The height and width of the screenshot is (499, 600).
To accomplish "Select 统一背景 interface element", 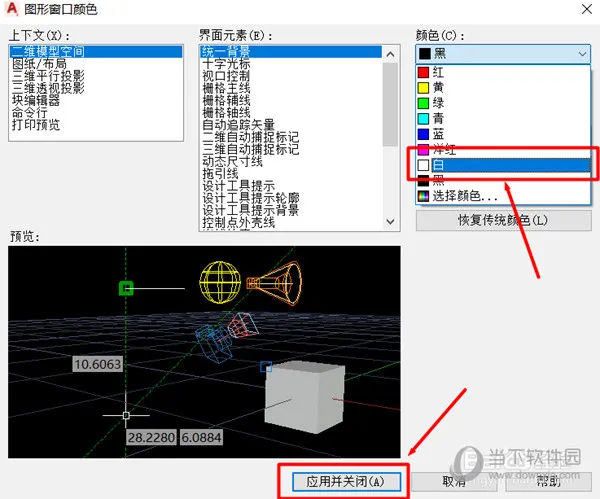I will (227, 51).
